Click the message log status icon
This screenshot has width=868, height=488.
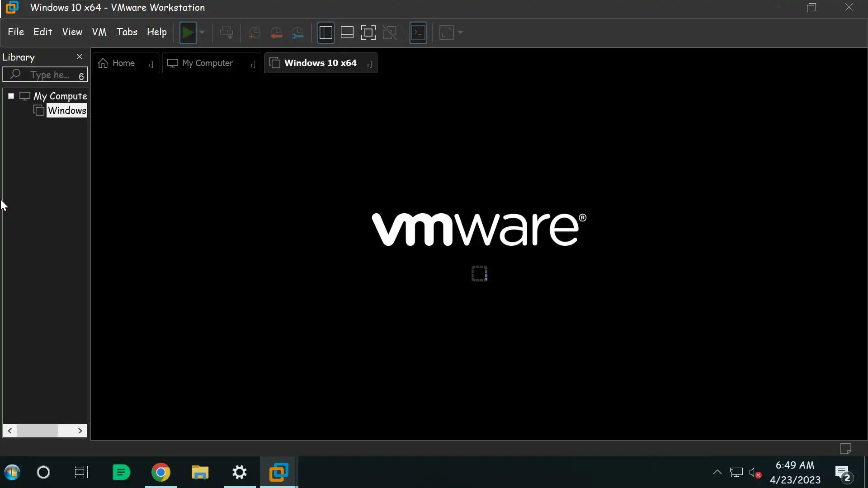[x=845, y=449]
